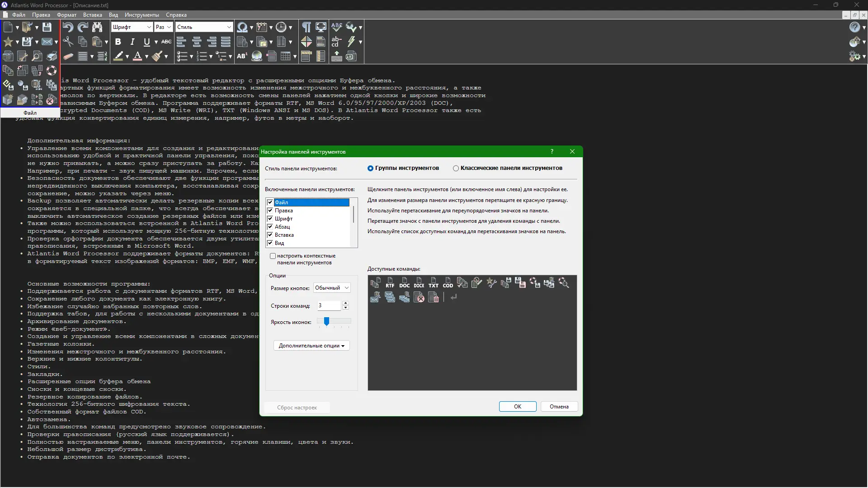Click the DOCX command icon
The width and height of the screenshot is (868, 488).
419,283
